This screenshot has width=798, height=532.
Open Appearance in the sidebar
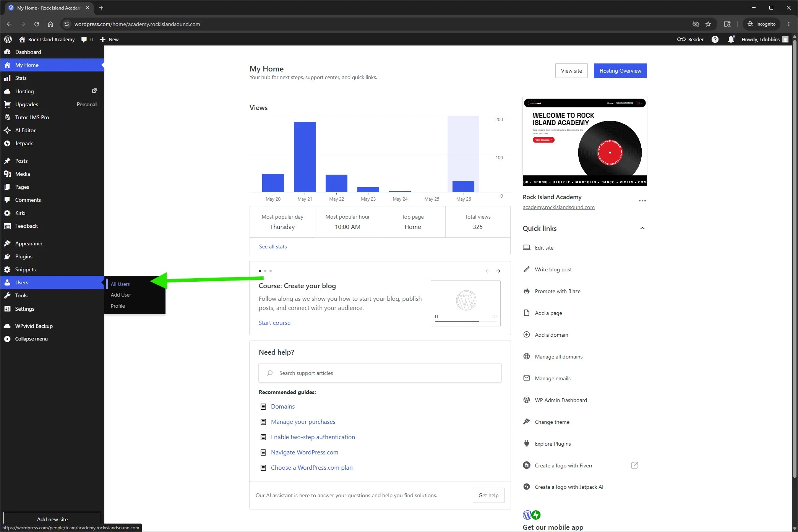point(52,243)
